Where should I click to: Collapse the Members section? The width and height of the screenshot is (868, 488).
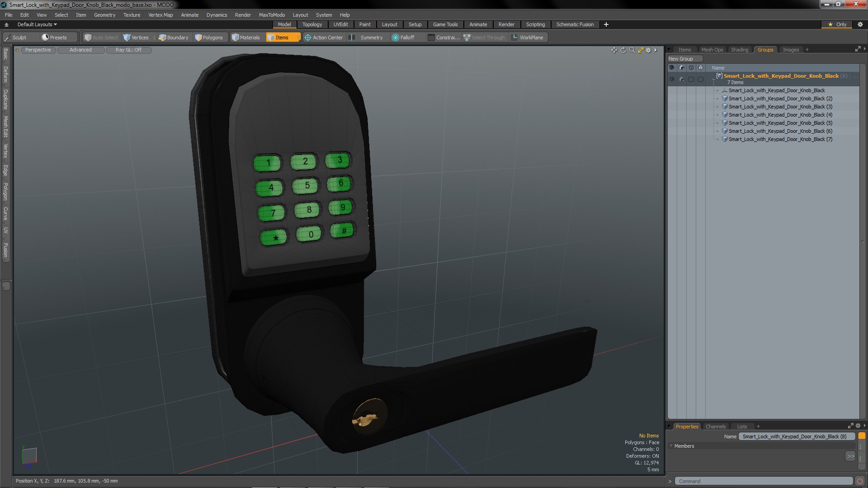click(671, 446)
